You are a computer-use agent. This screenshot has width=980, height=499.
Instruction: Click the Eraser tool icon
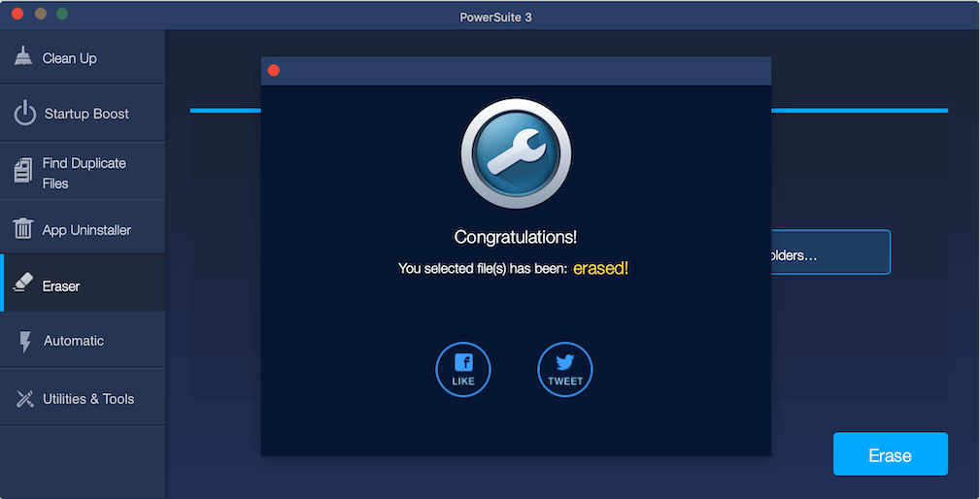(23, 283)
